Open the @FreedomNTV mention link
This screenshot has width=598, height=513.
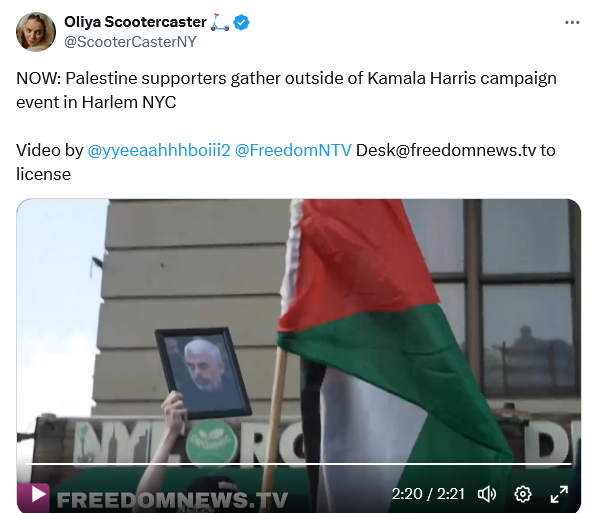[293, 150]
